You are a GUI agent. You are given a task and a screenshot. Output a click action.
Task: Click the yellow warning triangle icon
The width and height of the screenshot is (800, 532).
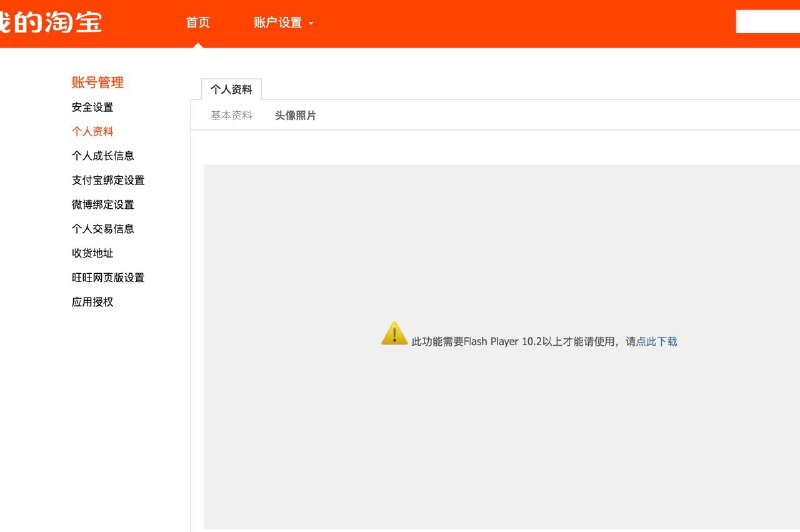394,333
